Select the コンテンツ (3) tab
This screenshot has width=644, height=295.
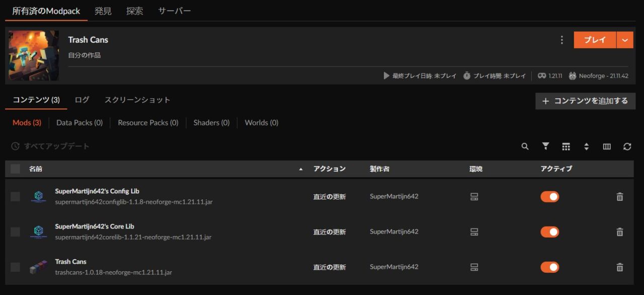coord(36,100)
